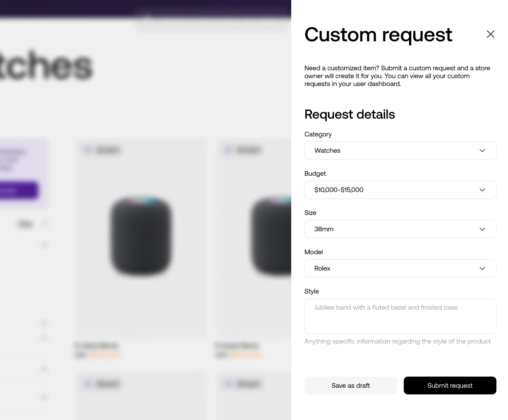This screenshot has height=420, width=508.
Task: Click the chevron icon on the Category field
Action: (482, 150)
